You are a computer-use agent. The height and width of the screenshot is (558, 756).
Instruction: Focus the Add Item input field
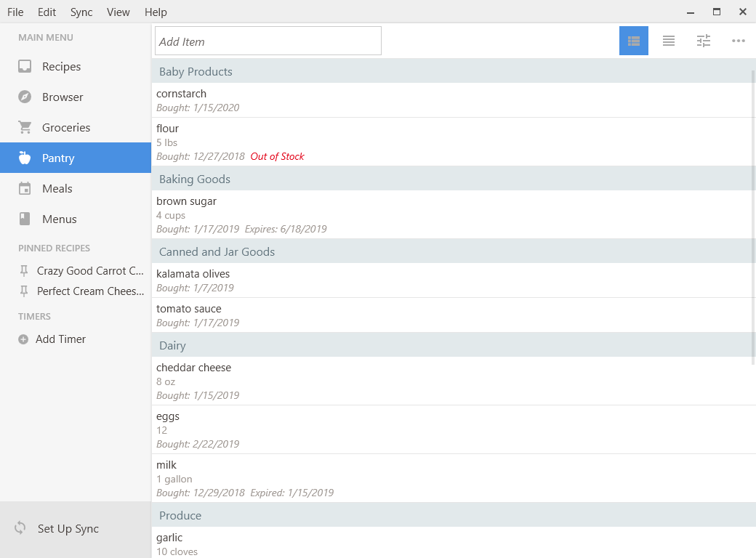(x=268, y=41)
